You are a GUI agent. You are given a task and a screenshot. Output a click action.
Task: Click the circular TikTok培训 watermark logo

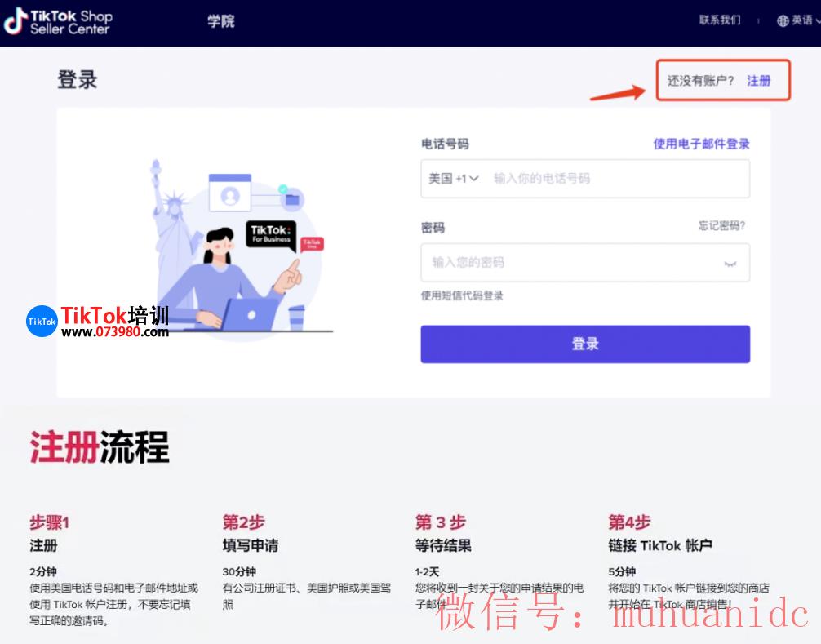42,322
